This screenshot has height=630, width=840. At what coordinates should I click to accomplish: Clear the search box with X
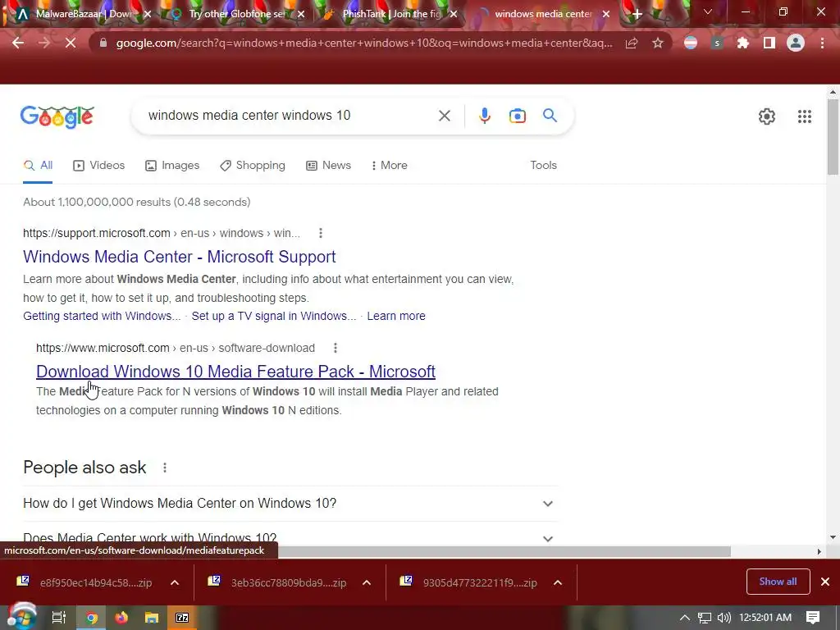click(444, 116)
